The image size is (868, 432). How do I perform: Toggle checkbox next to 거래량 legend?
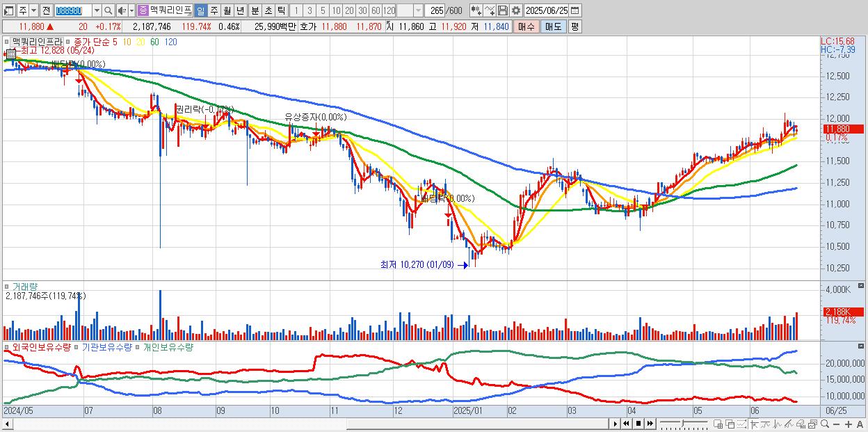coord(6,286)
